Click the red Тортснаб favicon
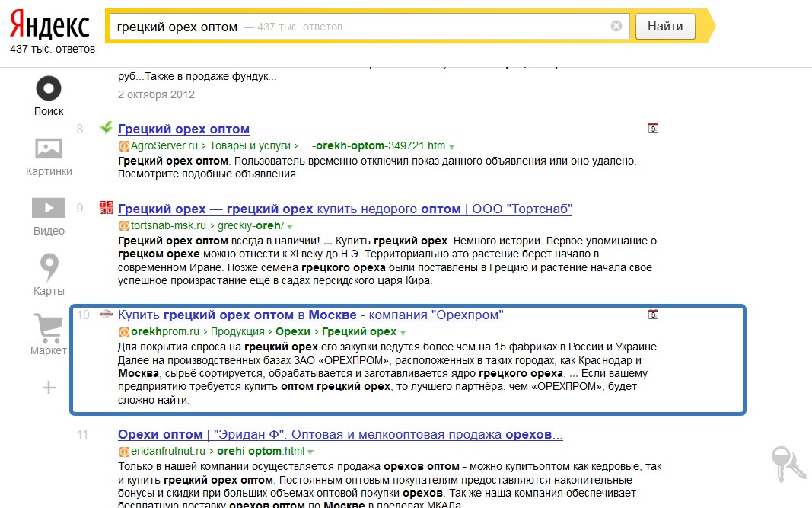Screen dimensions: 812x508 click(x=106, y=208)
